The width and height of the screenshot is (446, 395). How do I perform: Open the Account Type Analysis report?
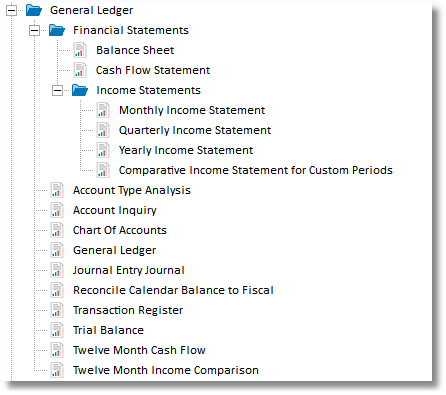(x=132, y=190)
